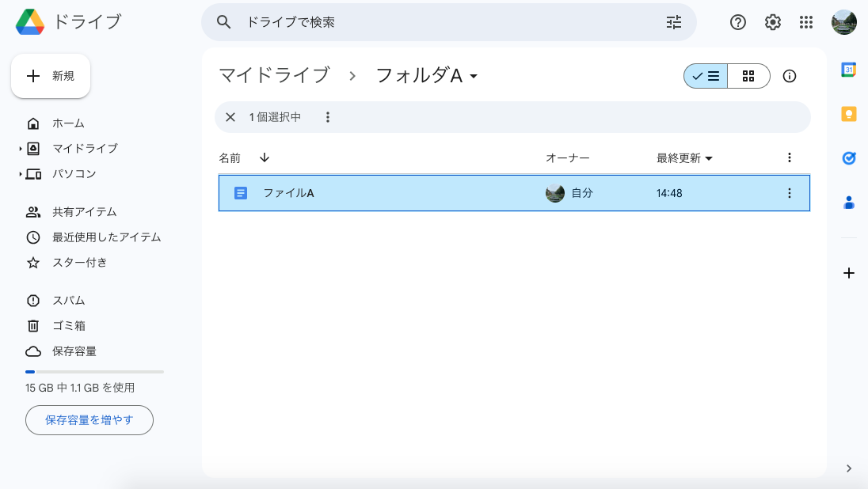Click the storage usage progress bar
Screen dimensions: 868x489
(95, 371)
